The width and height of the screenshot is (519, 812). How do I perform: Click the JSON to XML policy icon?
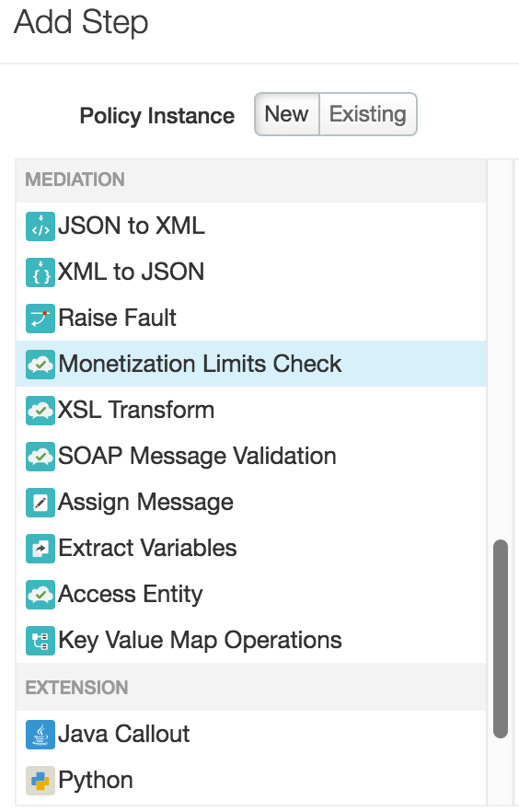pyautogui.click(x=40, y=226)
